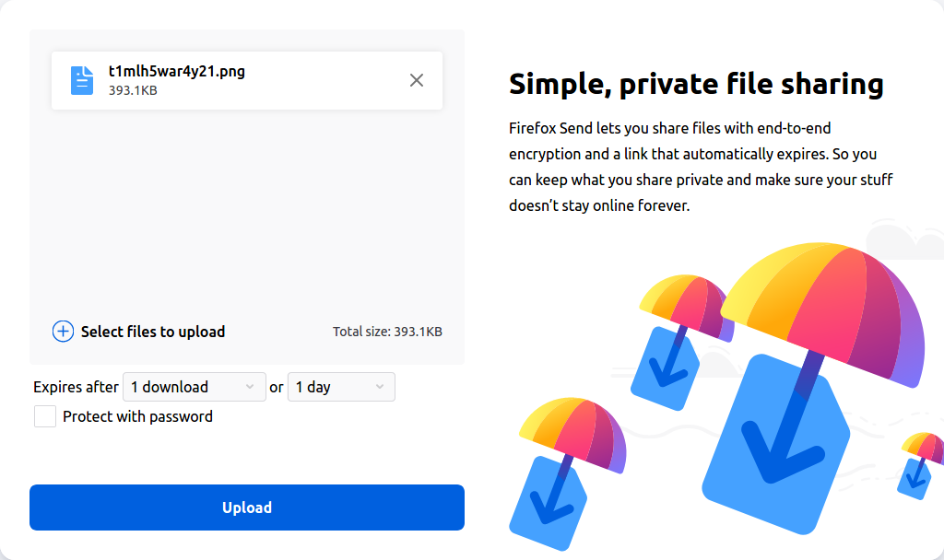
Task: Click the 'Select files to upload' text
Action: pyautogui.click(x=153, y=332)
